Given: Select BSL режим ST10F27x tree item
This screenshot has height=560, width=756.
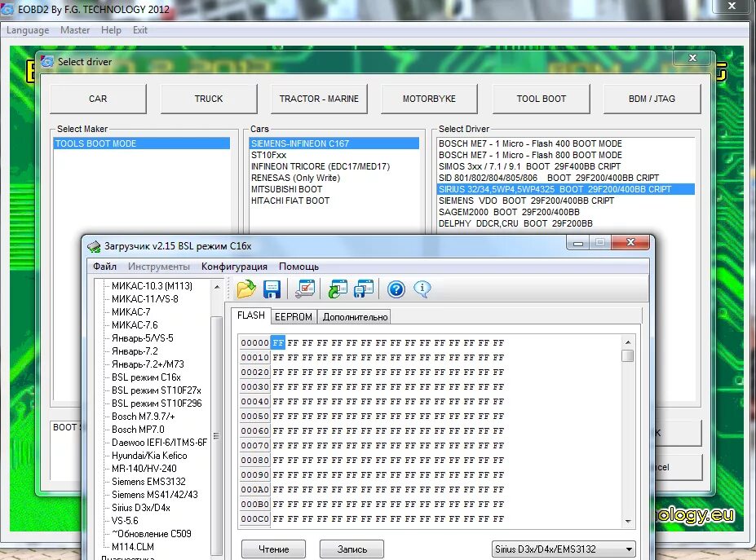Looking at the screenshot, I should coord(157,390).
